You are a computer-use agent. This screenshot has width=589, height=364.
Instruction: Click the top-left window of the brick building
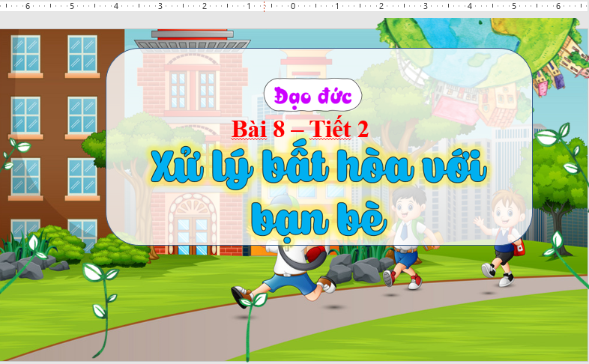point(25,54)
